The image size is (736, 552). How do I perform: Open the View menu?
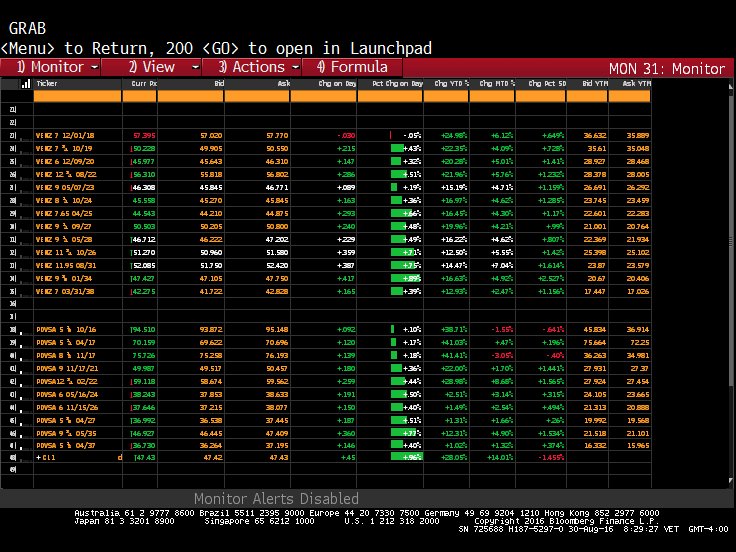[x=151, y=67]
